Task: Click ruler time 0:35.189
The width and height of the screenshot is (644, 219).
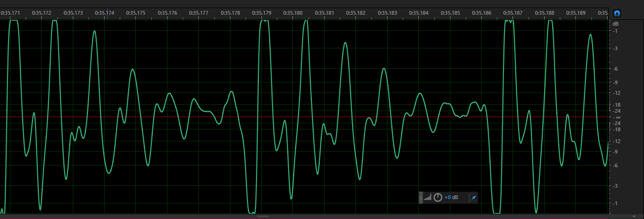Action: pyautogui.click(x=576, y=13)
